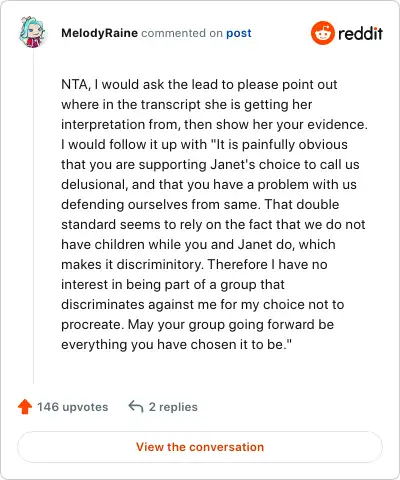Click the orange Reddit Snoo logo
The width and height of the screenshot is (400, 480).
point(322,33)
